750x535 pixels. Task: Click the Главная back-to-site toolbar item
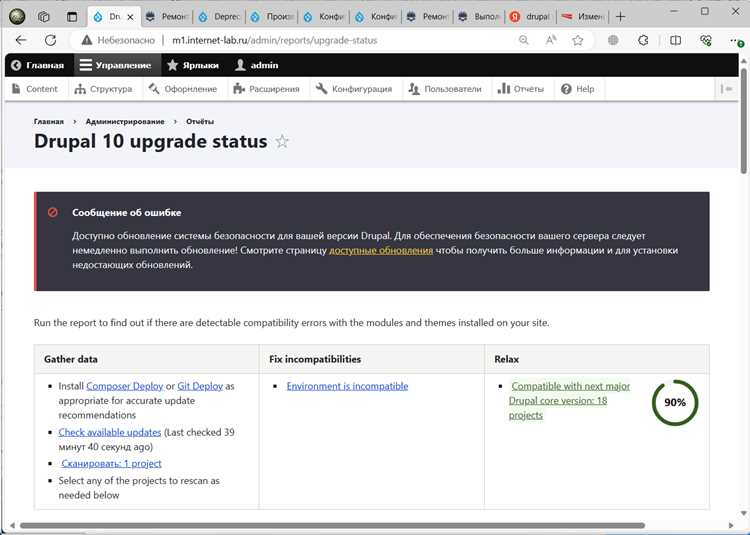point(37,65)
